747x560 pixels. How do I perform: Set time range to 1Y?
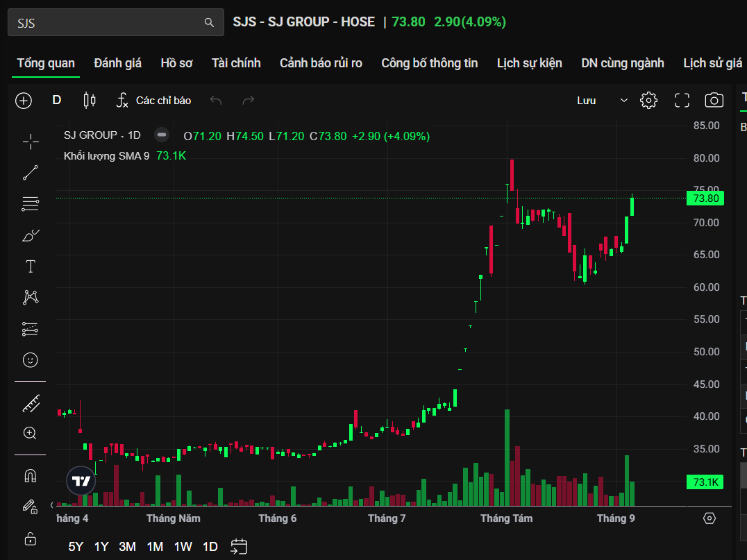pyautogui.click(x=101, y=547)
